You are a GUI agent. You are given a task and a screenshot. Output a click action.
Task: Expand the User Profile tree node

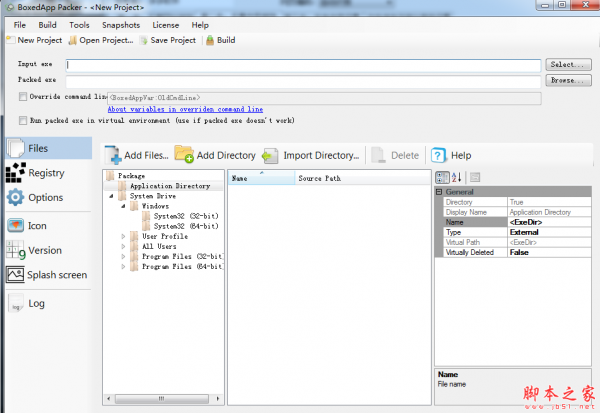click(x=123, y=236)
